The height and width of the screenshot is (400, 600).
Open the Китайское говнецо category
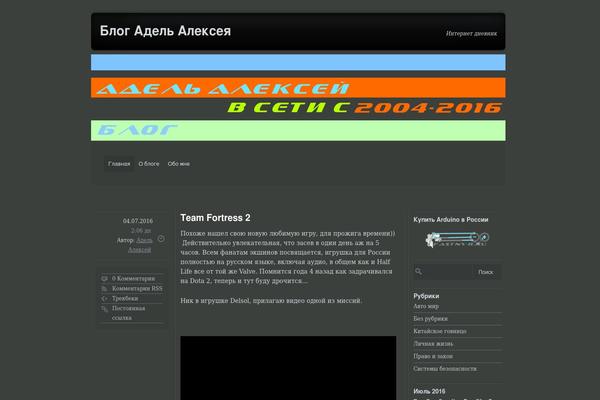coord(440,331)
